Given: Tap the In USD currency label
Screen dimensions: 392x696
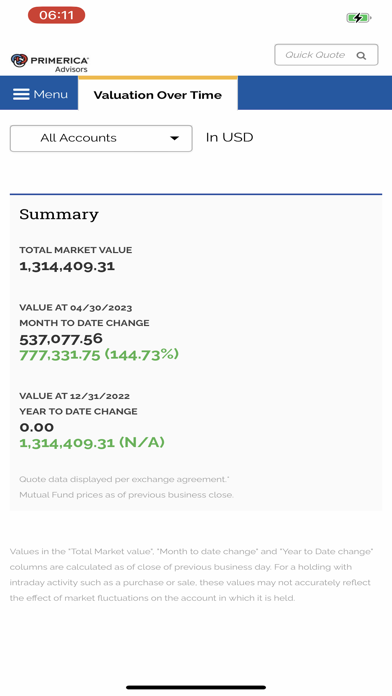Looking at the screenshot, I should pyautogui.click(x=230, y=137).
